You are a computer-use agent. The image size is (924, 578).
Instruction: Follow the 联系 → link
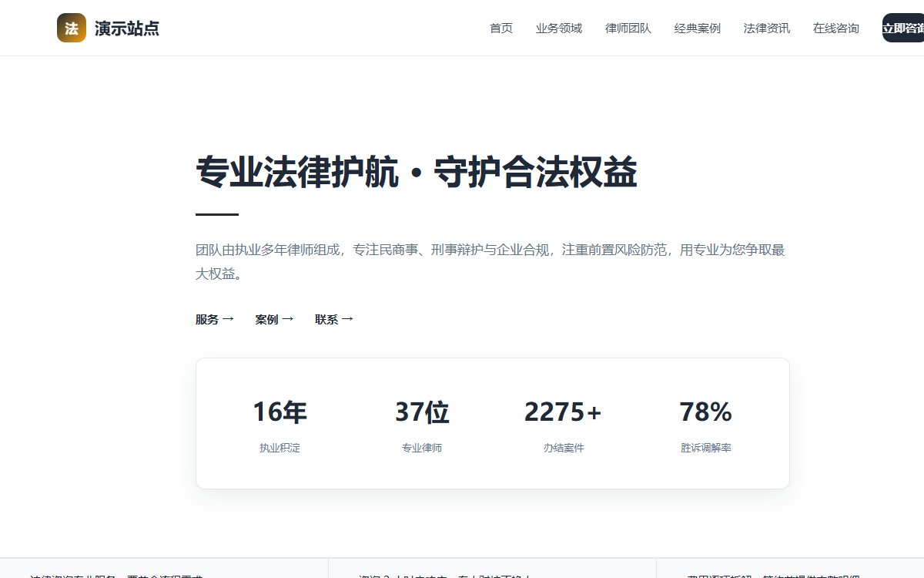tap(334, 319)
